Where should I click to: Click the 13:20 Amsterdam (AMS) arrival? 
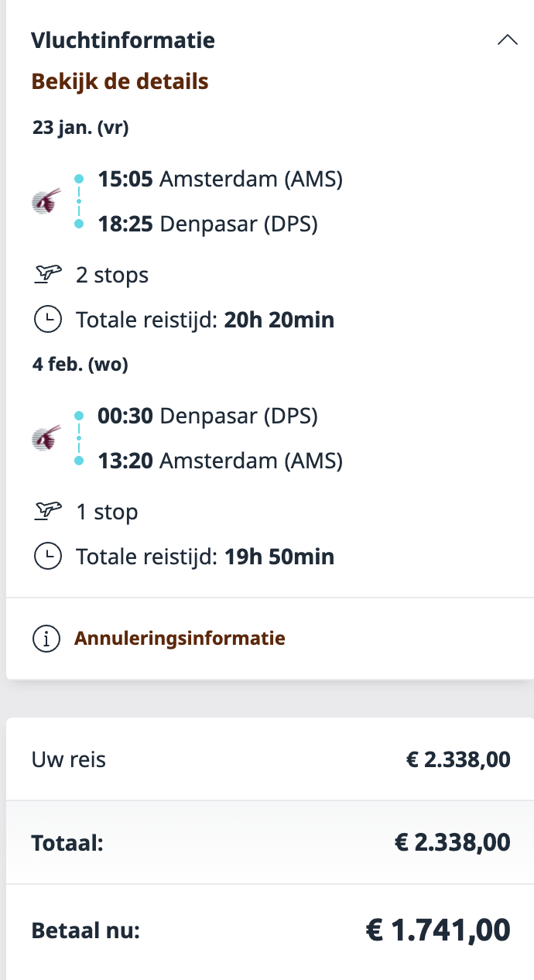click(x=220, y=461)
